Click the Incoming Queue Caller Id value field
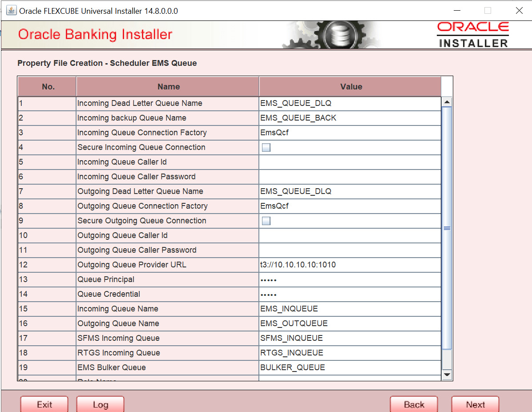 [x=350, y=162]
